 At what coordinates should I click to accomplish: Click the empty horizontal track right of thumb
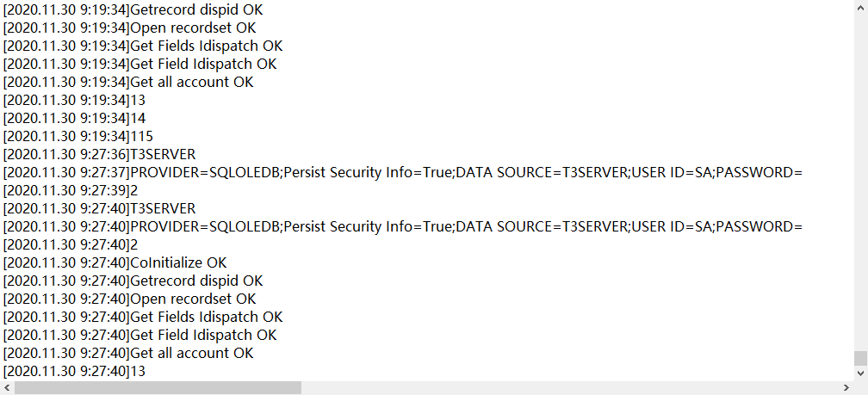point(570,388)
